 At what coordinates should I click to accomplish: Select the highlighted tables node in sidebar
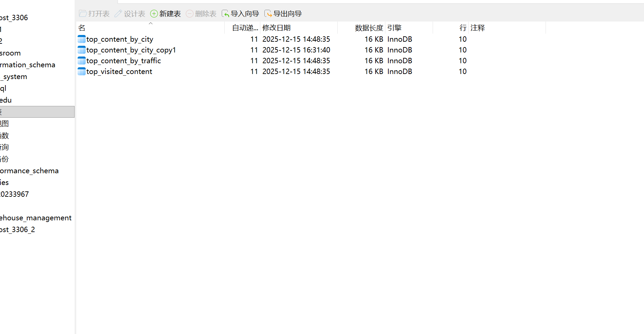37,112
